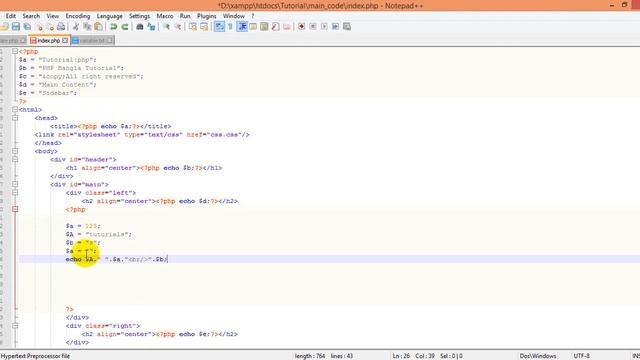Viewport: 640px width, 360px height.
Task: Restore down the Notepad++ window
Action: coord(624,5)
